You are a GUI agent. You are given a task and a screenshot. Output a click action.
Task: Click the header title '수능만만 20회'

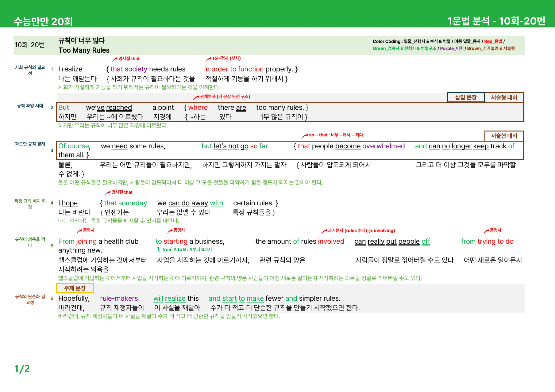tap(43, 21)
